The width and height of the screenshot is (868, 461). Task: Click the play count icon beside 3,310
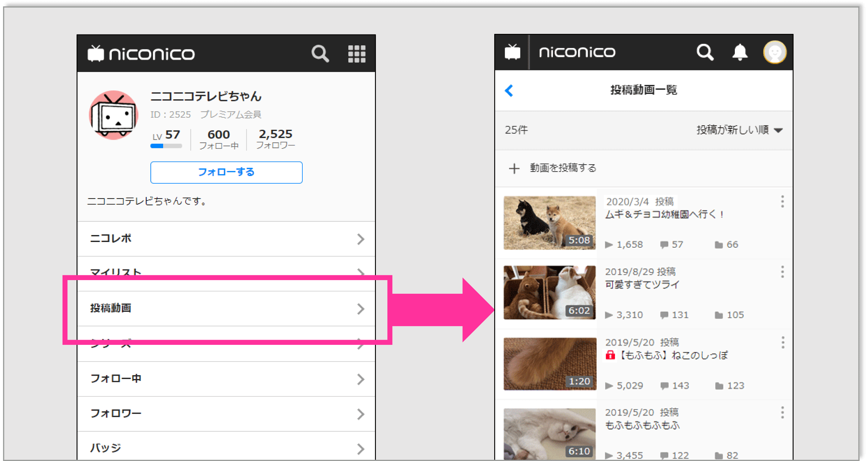tap(609, 315)
